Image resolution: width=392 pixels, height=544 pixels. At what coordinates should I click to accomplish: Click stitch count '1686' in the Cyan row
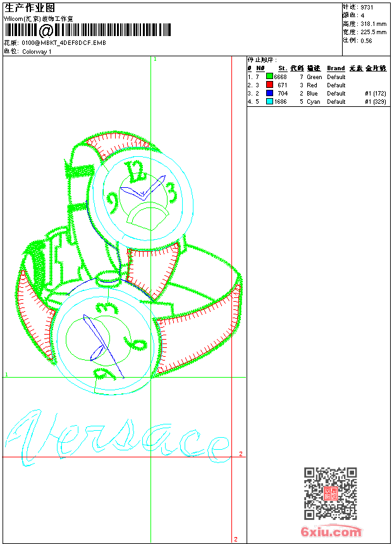tap(280, 102)
